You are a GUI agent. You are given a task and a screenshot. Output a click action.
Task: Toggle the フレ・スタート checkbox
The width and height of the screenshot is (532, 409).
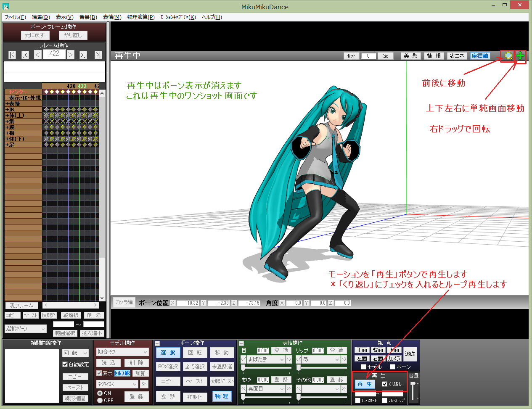[357, 401]
